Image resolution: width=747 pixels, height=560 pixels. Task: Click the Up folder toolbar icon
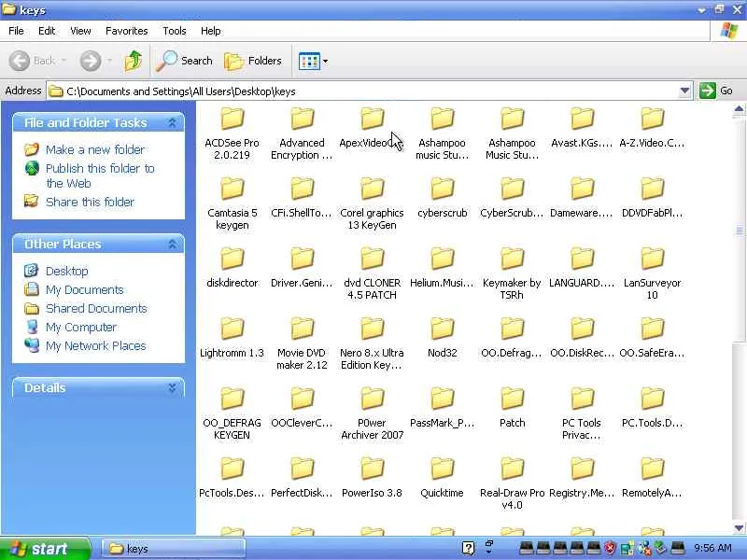(x=134, y=61)
